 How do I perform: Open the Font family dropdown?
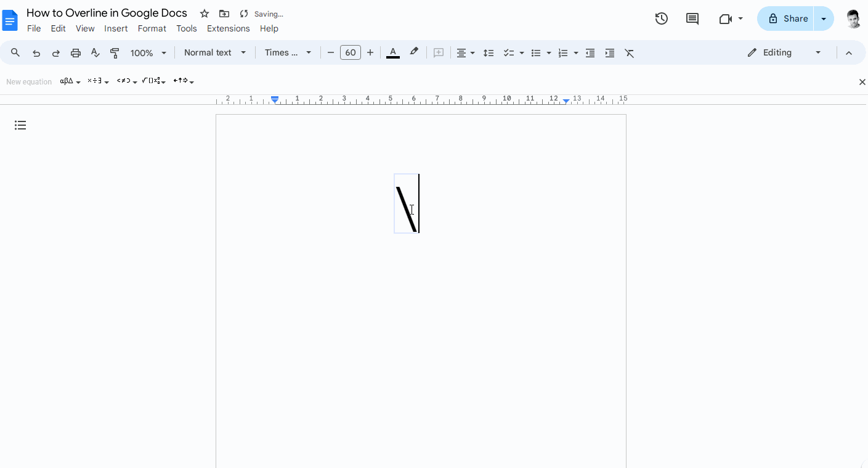click(286, 52)
